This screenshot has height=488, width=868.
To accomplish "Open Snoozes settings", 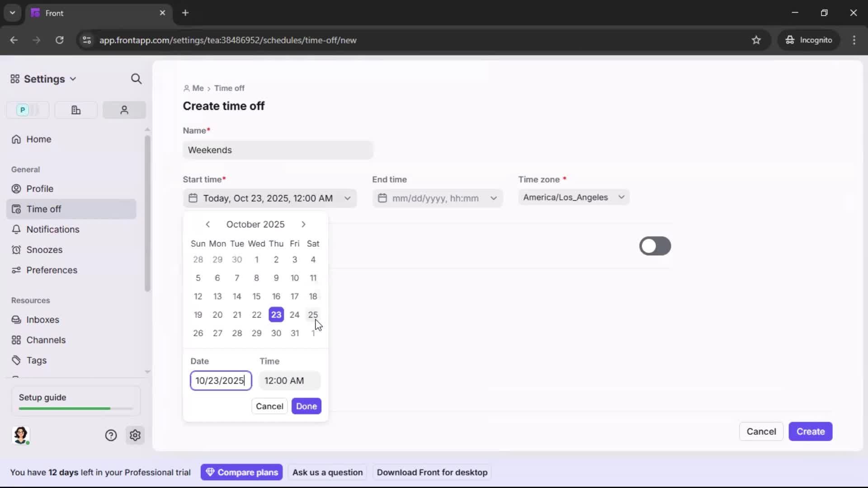I will click(43, 249).
